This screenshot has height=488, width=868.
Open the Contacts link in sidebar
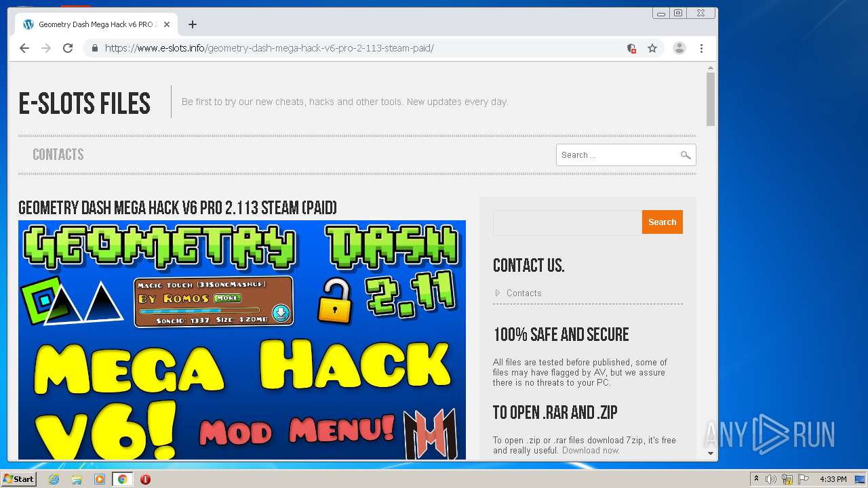click(524, 293)
